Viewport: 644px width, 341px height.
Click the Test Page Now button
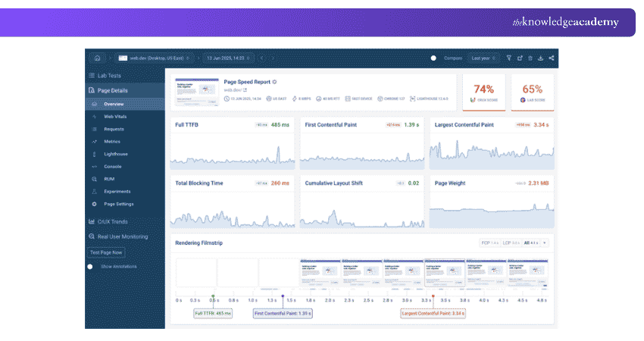(x=106, y=252)
